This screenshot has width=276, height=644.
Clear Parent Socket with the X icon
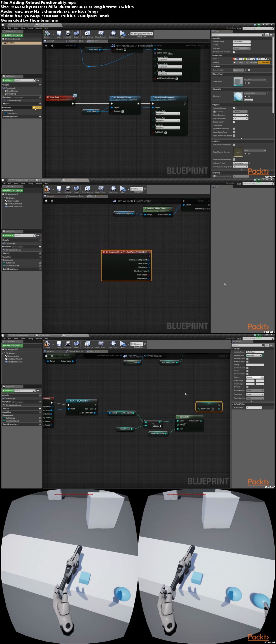pos(249,70)
